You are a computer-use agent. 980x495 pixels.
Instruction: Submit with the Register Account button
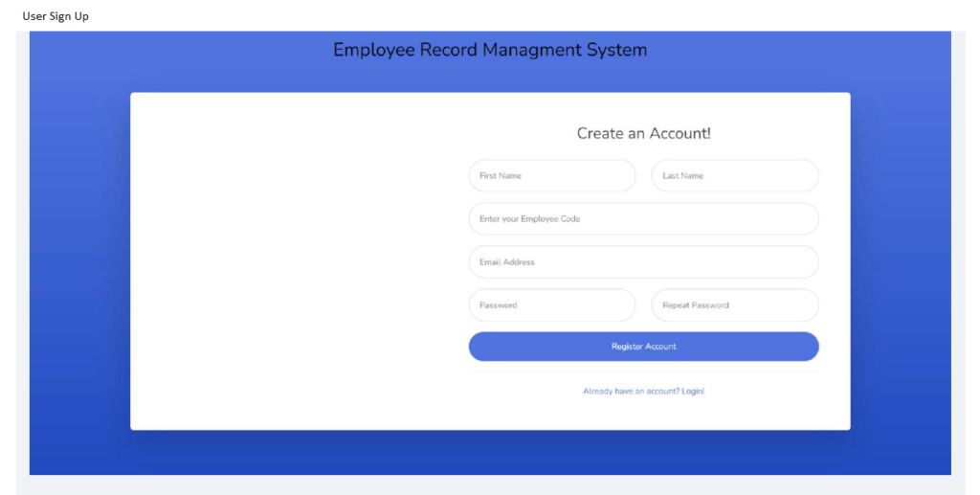[x=644, y=347]
